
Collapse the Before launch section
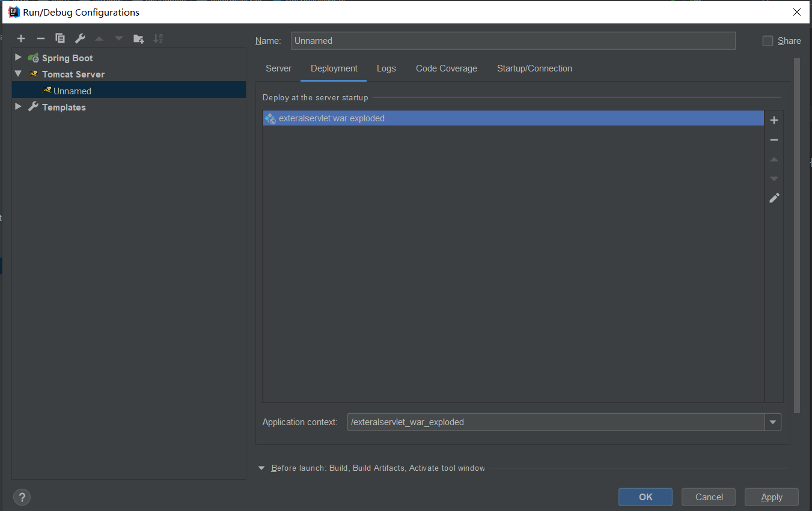[x=261, y=468]
